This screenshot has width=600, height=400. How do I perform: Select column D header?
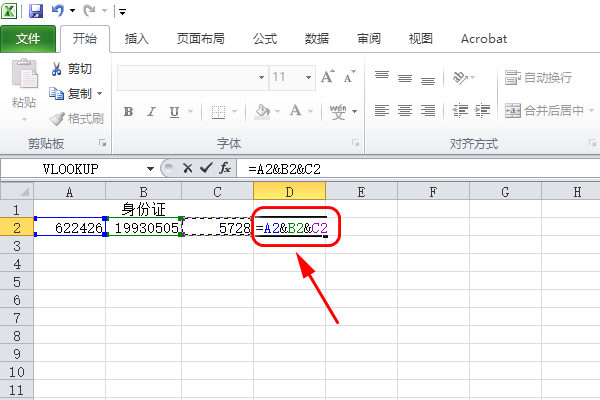[289, 191]
